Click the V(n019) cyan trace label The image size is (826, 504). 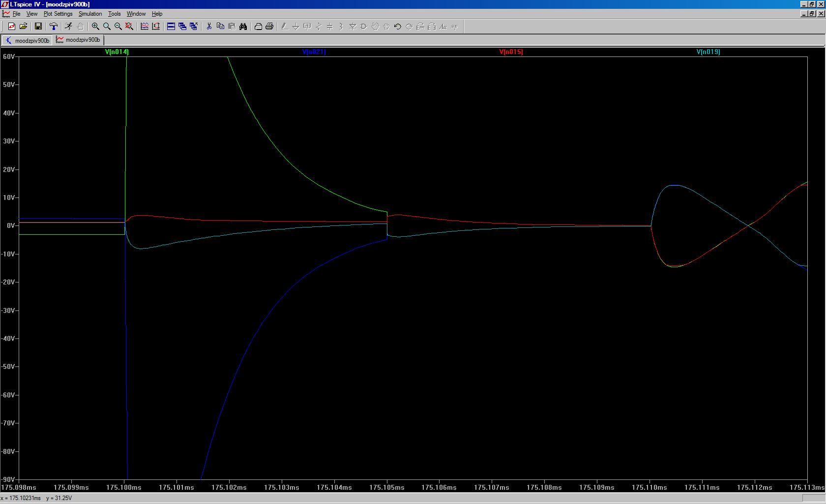(708, 52)
